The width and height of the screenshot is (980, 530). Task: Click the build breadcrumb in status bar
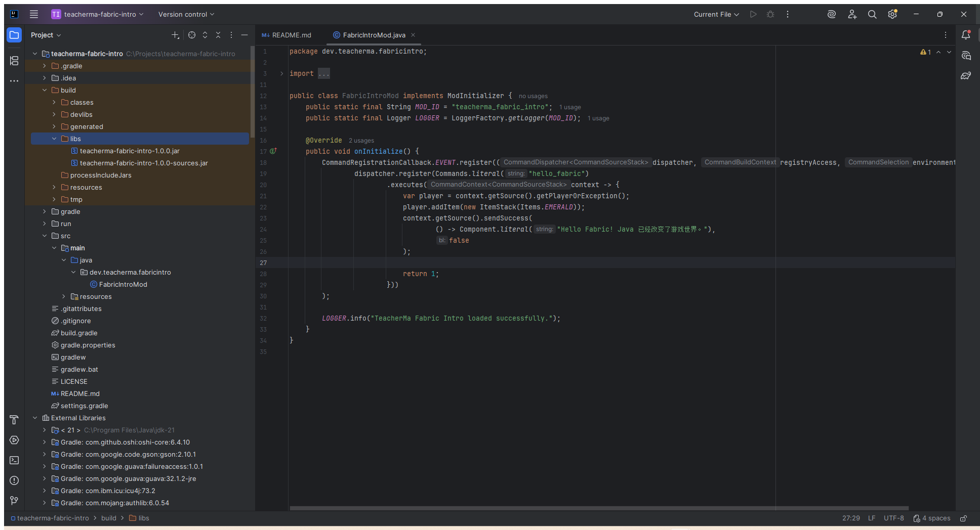point(109,518)
